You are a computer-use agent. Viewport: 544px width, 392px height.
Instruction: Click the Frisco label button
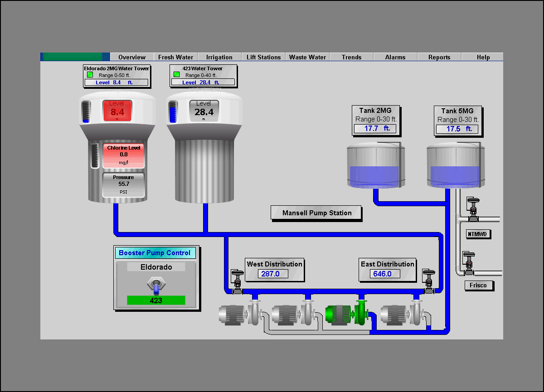point(479,286)
